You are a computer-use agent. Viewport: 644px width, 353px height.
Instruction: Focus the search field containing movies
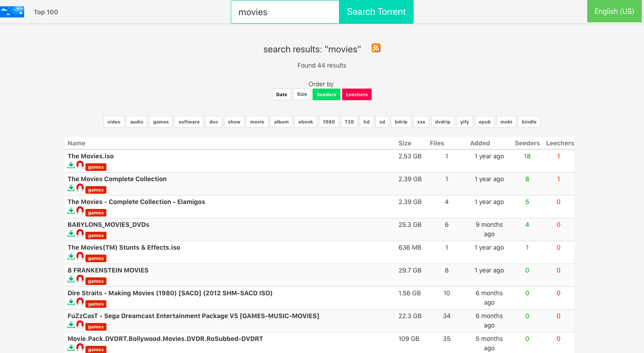285,12
